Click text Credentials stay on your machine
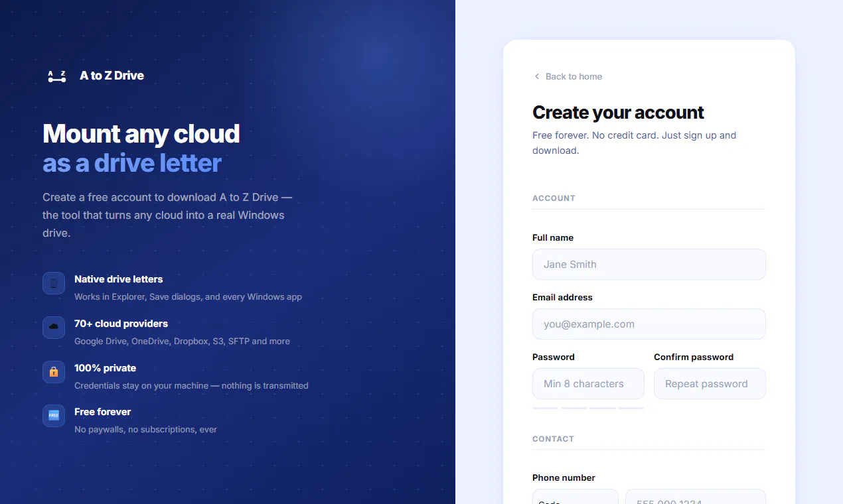Viewport: 843px width, 504px height. 141,385
